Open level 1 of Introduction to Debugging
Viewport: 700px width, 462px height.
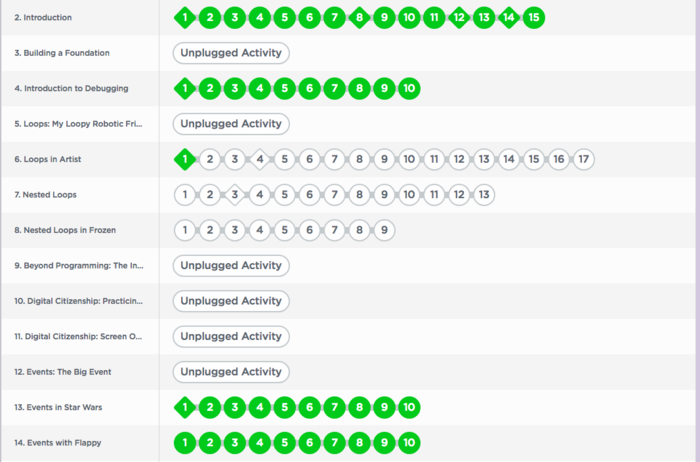184,88
